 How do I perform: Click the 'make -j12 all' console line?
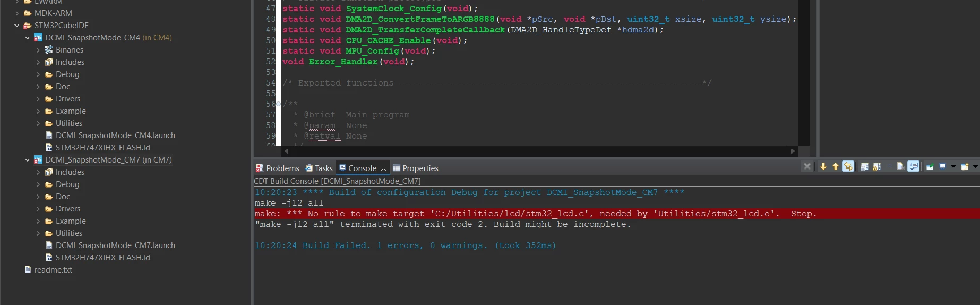tap(289, 203)
